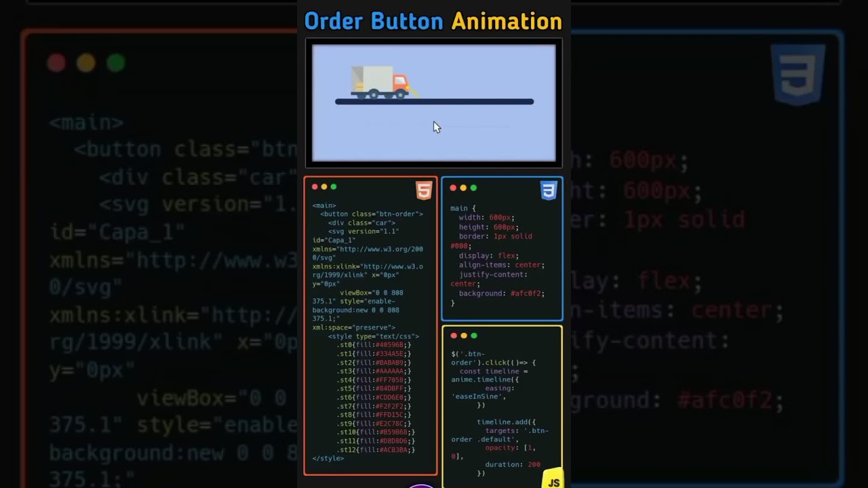868x488 pixels.
Task: Click the green dot in the HTML code panel
Action: pyautogui.click(x=334, y=187)
